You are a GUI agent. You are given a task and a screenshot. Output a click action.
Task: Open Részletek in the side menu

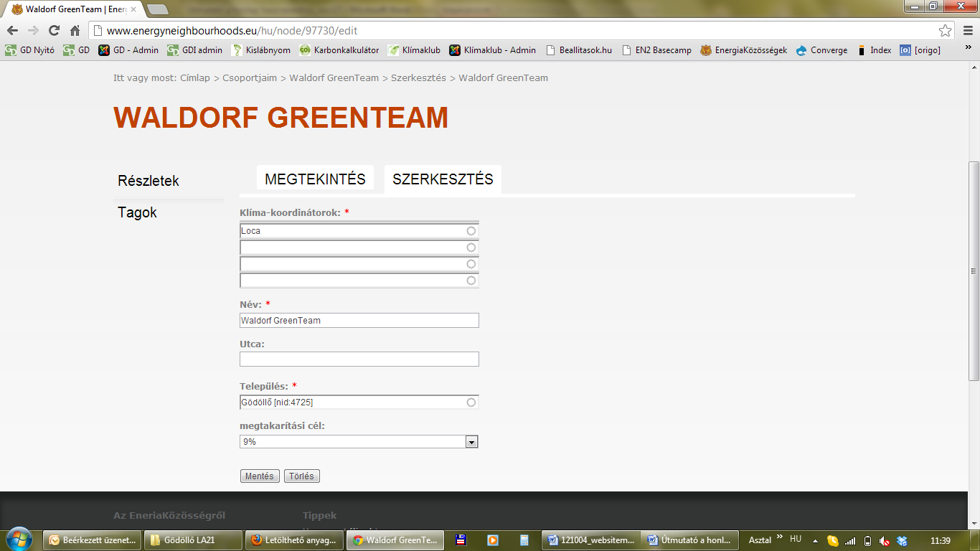(x=149, y=181)
